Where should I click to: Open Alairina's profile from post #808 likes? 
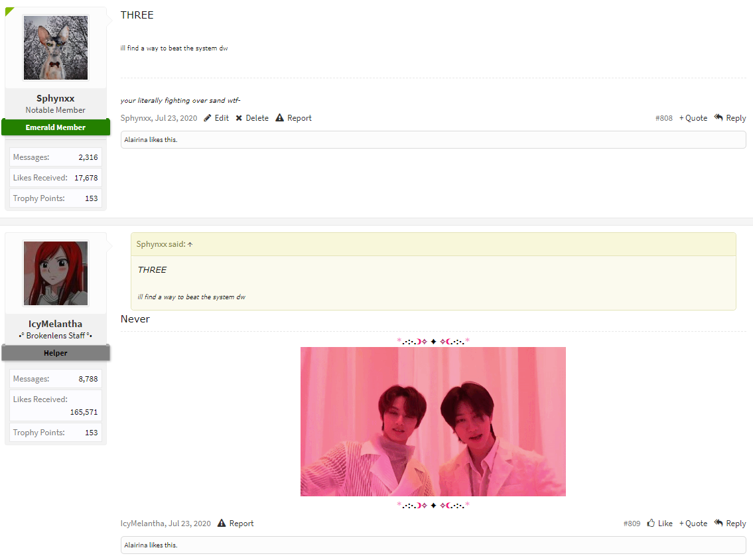coord(136,140)
